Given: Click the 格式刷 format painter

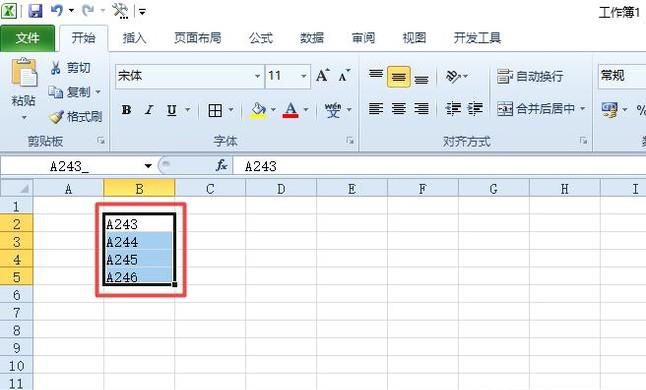Looking at the screenshot, I should pos(75,117).
